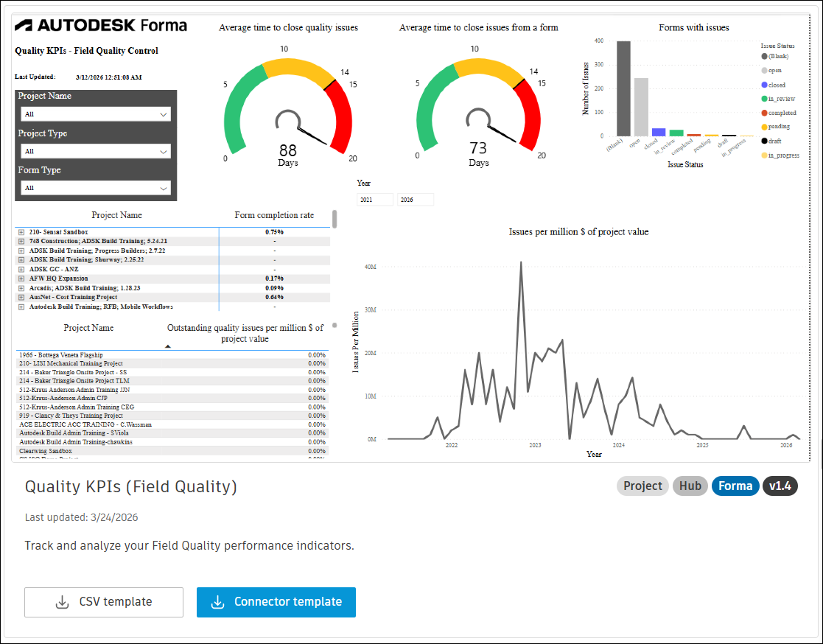Click the Year start field 2021
The width and height of the screenshot is (823, 644).
[x=375, y=200]
